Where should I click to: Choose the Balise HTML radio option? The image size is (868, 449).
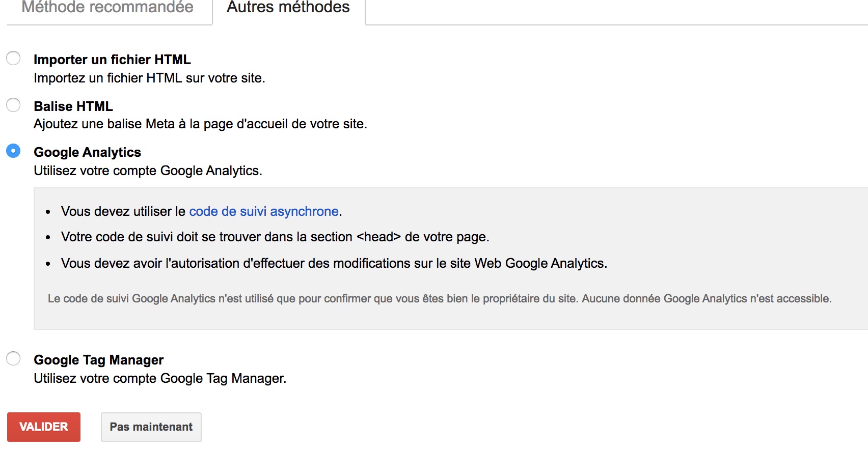[13, 105]
